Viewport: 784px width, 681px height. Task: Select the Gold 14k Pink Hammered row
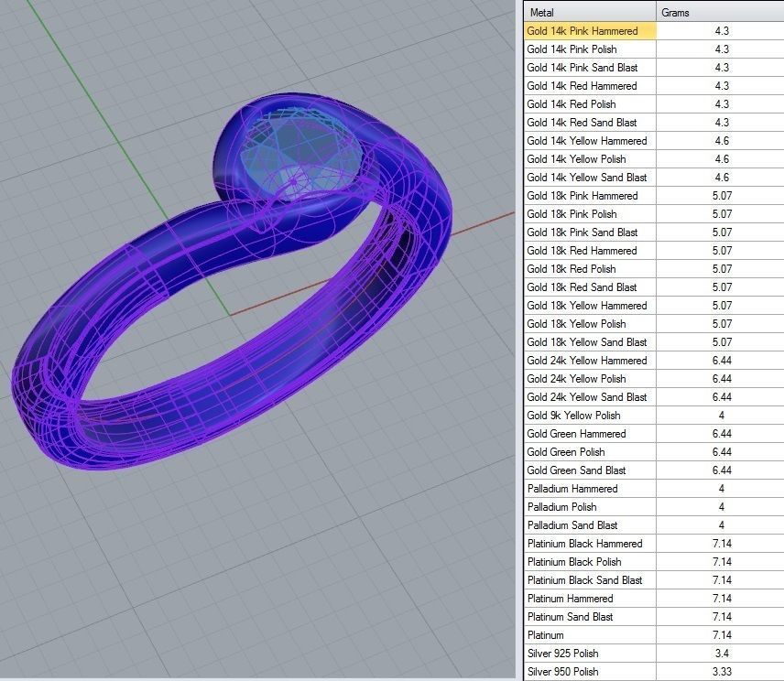[x=654, y=31]
